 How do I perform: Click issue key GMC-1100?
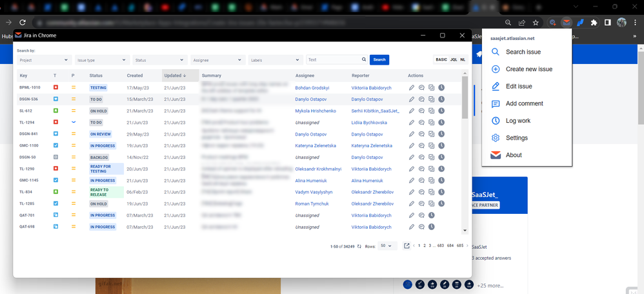[29, 145]
